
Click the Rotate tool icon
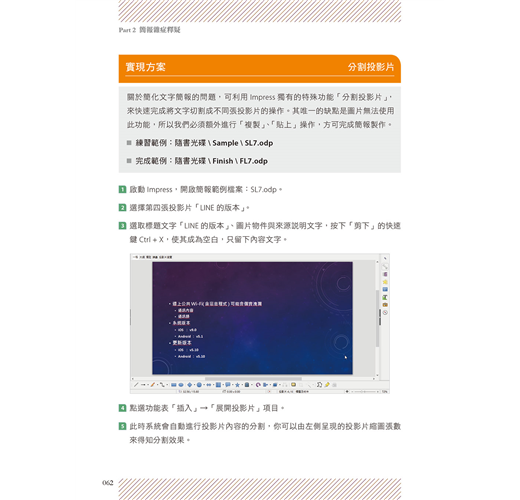pyautogui.click(x=258, y=385)
